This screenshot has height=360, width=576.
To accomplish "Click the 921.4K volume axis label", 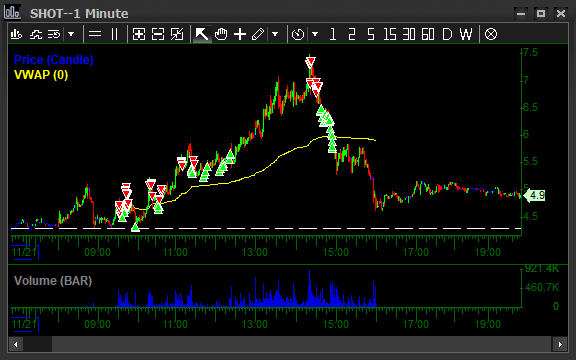I will [x=541, y=269].
